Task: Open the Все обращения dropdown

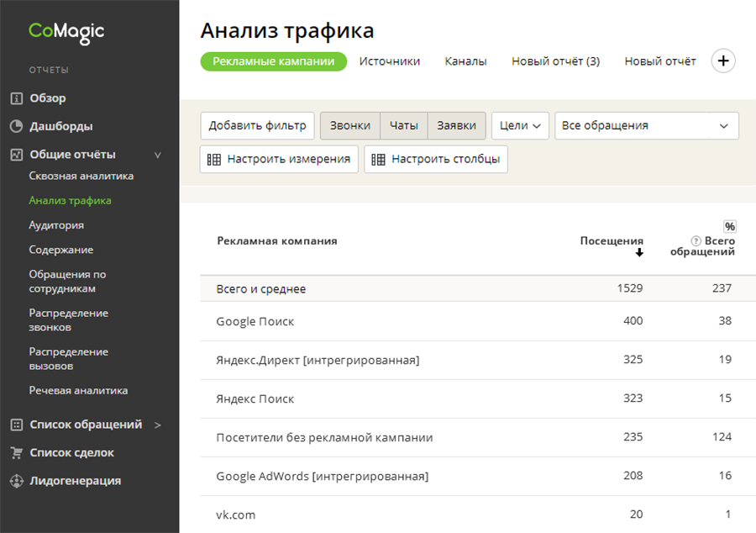Action: click(x=646, y=126)
